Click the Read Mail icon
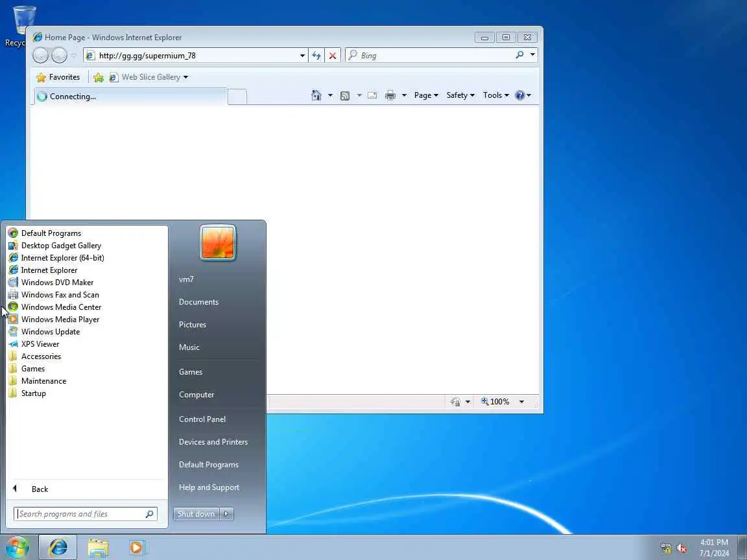This screenshot has width=747, height=560. tap(373, 95)
